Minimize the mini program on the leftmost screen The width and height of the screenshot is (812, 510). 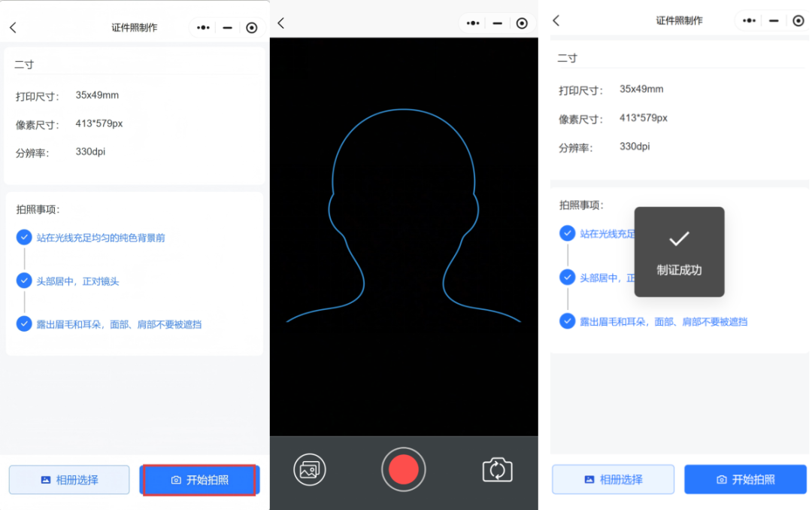pyautogui.click(x=227, y=28)
